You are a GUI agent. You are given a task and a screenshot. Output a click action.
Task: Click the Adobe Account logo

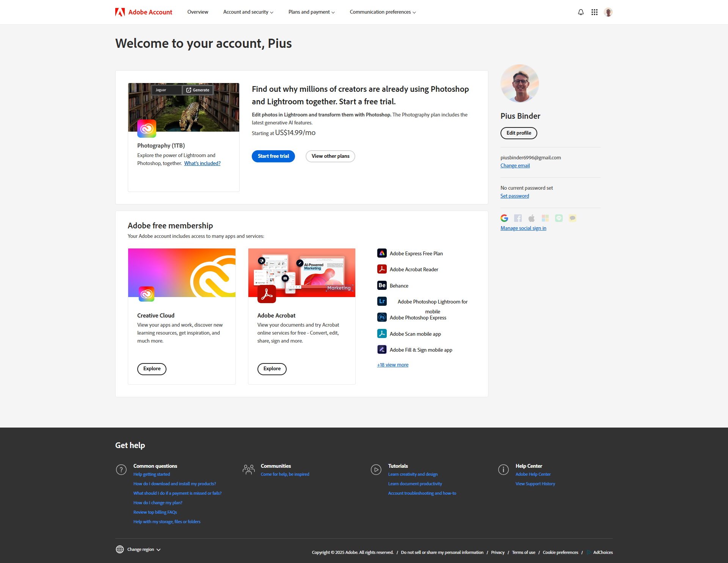point(144,12)
